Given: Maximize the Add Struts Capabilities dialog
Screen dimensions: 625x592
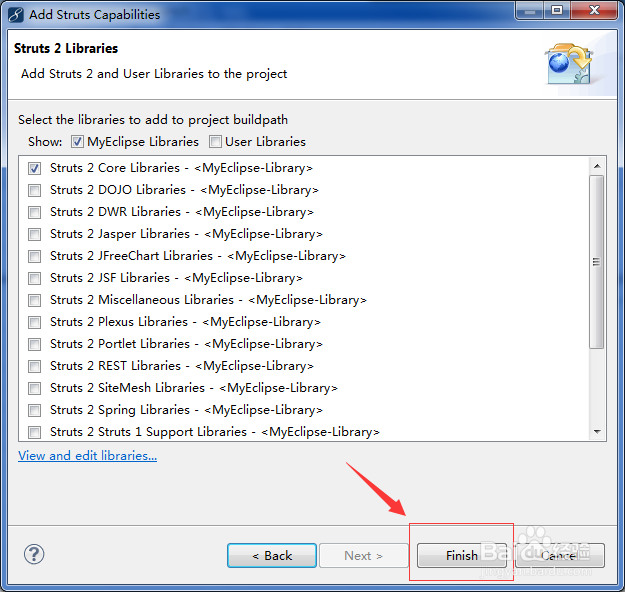Looking at the screenshot, I should tap(557, 11).
